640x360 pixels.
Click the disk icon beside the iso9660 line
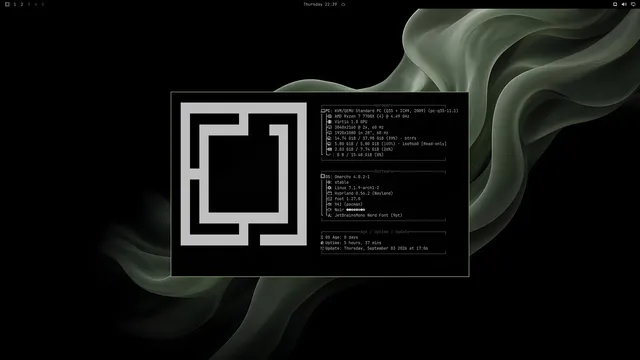(x=329, y=144)
